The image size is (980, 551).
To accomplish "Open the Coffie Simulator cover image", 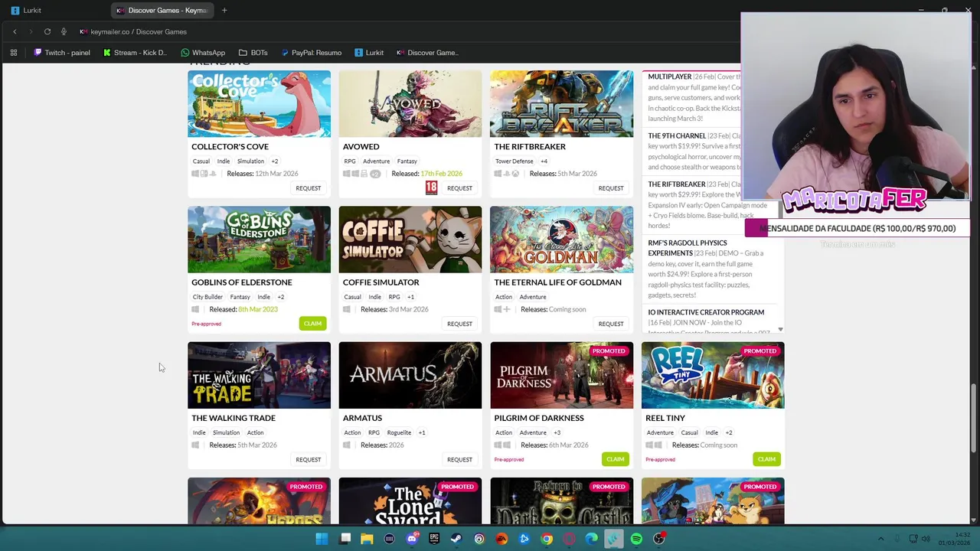I will (x=410, y=240).
